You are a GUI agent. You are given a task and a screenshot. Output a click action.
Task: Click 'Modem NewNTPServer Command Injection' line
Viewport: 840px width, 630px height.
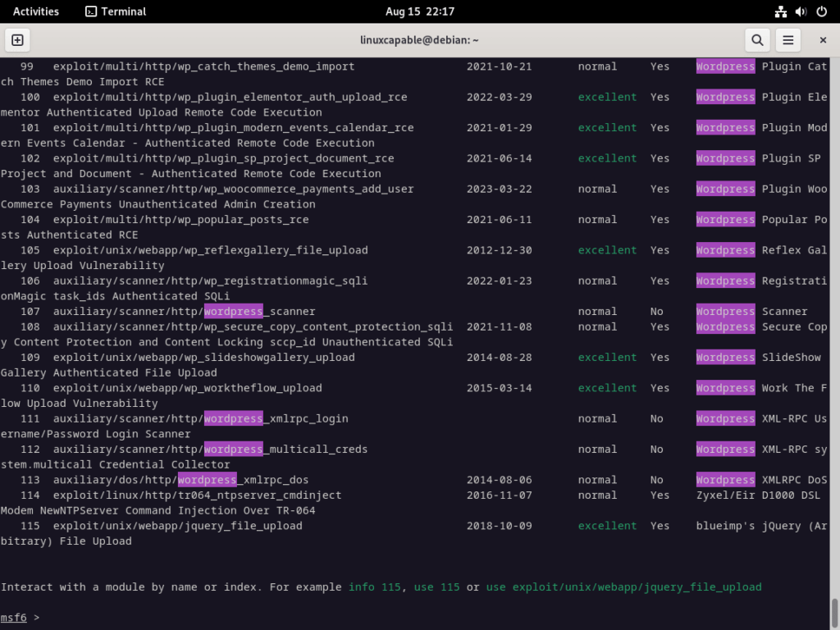(158, 510)
